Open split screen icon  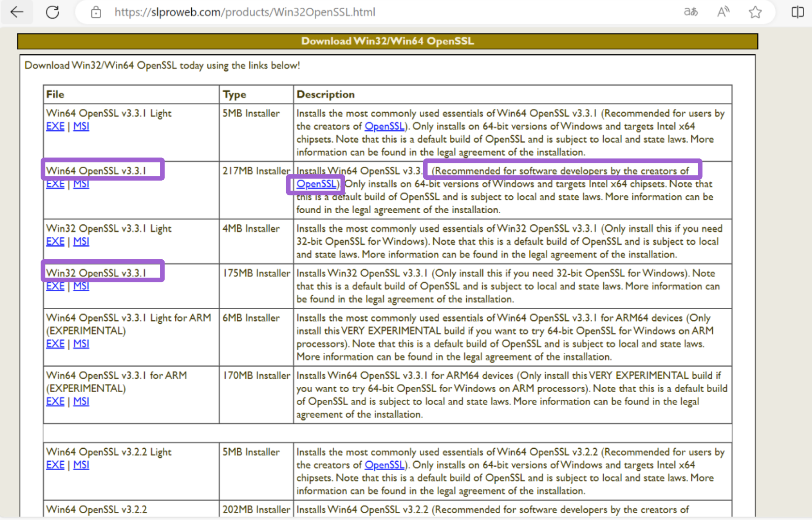797,12
